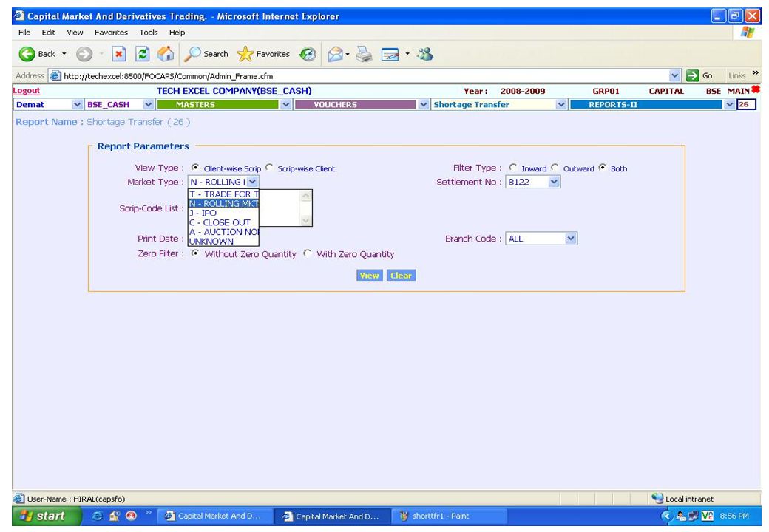Open the Windows start button
Viewport: 769px width, 532px height.
point(46,516)
